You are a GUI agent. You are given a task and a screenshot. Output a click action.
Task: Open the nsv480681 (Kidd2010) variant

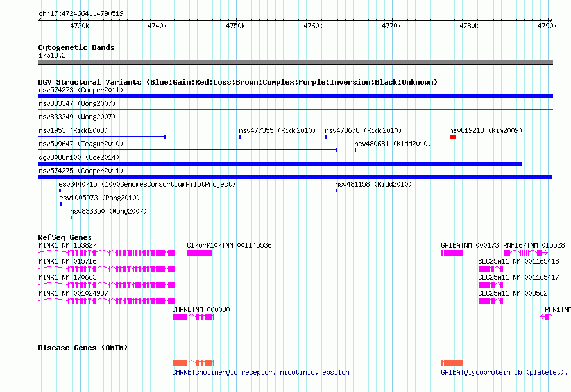(x=393, y=144)
